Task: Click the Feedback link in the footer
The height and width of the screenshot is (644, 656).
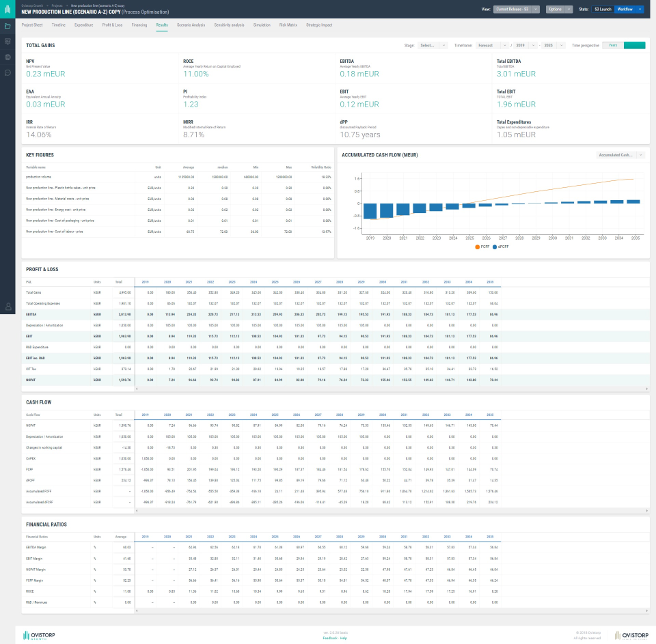Action: click(330, 637)
